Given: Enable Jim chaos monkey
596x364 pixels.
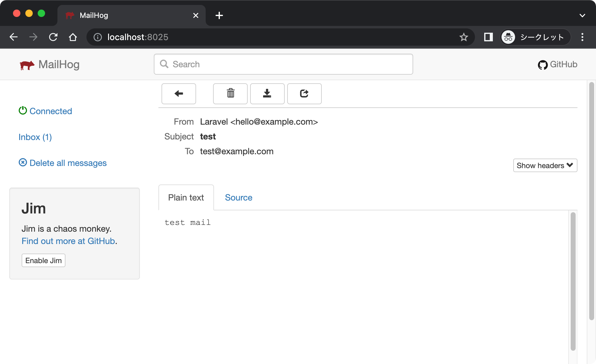Looking at the screenshot, I should (x=43, y=260).
